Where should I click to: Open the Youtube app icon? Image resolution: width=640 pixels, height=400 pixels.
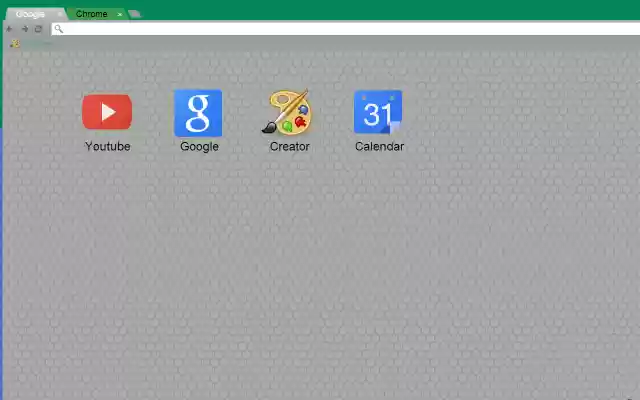tap(107, 112)
